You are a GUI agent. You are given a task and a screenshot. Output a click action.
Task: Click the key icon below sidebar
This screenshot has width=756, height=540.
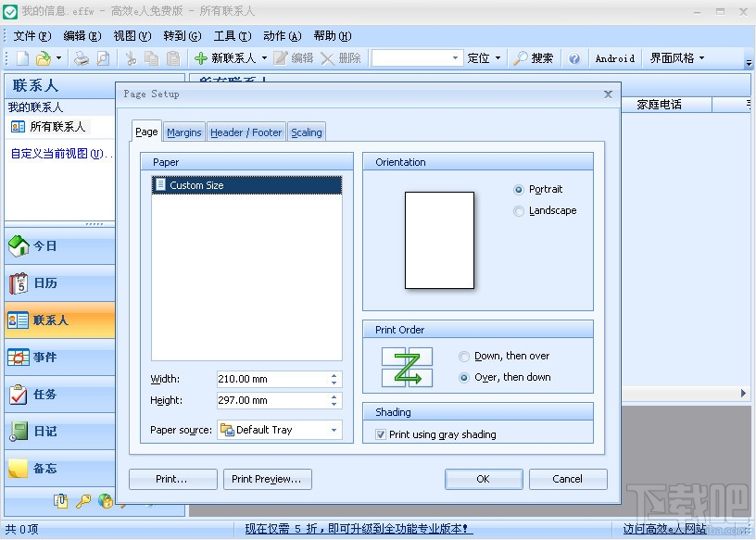[83, 501]
